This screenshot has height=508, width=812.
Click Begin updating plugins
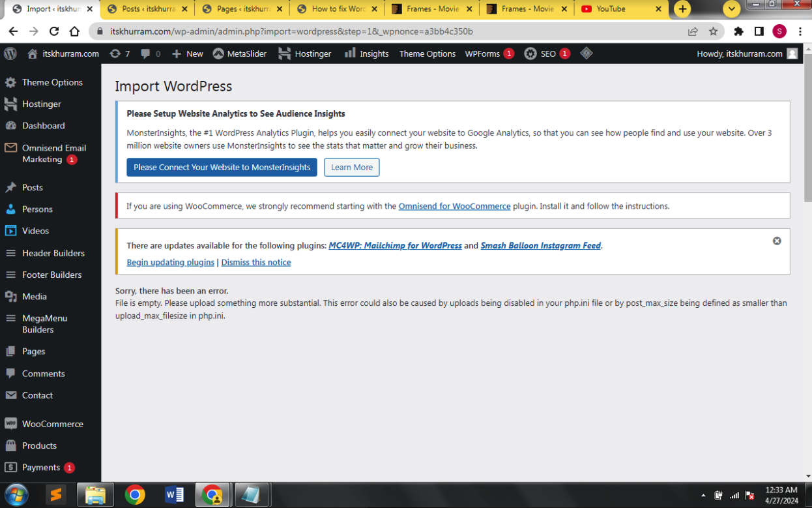(170, 262)
